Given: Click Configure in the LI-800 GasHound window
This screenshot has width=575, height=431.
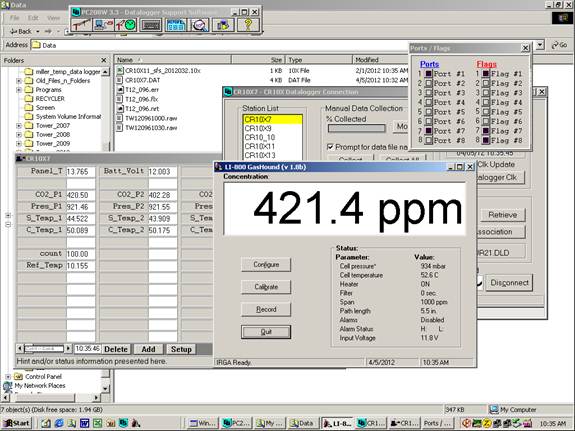Looking at the screenshot, I should click(x=266, y=264).
